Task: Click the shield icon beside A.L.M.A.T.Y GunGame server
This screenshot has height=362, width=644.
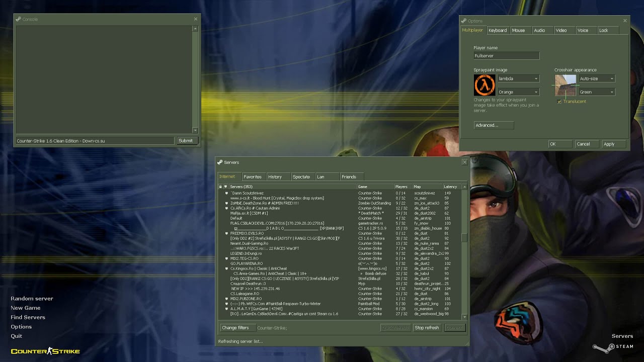Action: click(226, 309)
